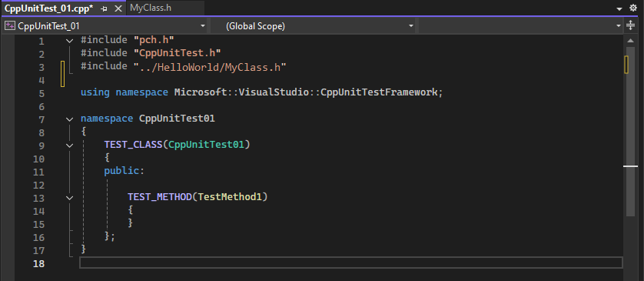Collapse the #include block at line 1

70,41
